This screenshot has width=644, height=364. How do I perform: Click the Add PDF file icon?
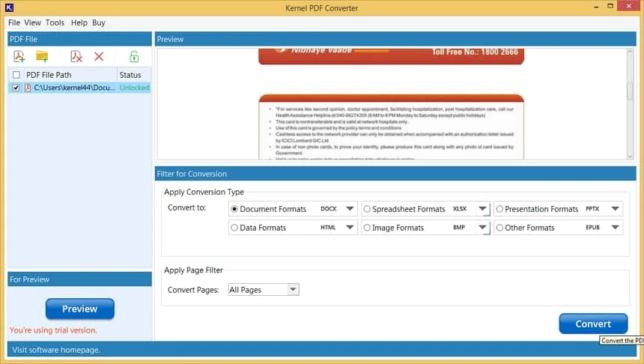[x=19, y=56]
